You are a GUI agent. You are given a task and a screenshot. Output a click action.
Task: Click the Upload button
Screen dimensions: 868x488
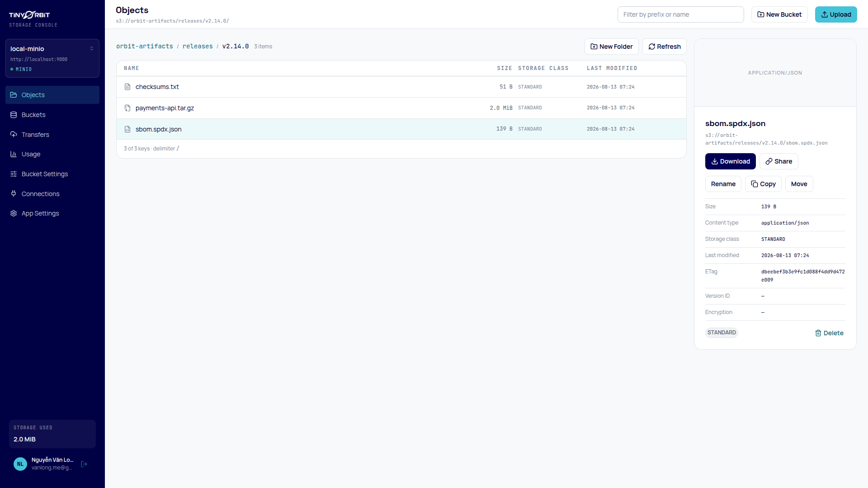(x=836, y=14)
